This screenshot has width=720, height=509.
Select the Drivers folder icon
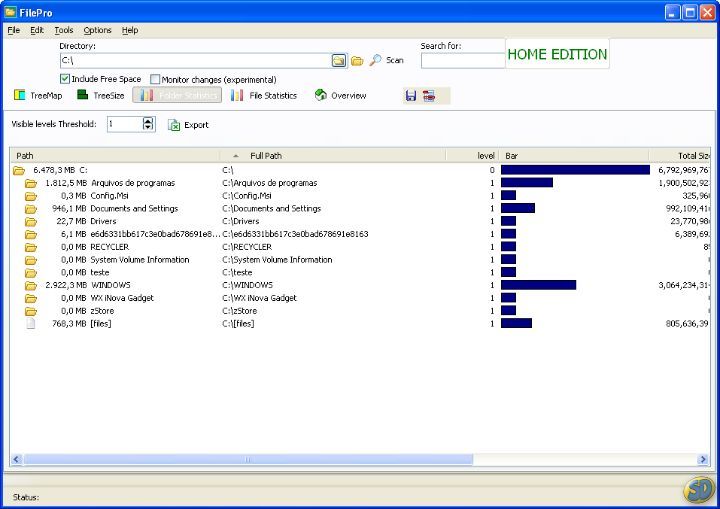coord(31,221)
